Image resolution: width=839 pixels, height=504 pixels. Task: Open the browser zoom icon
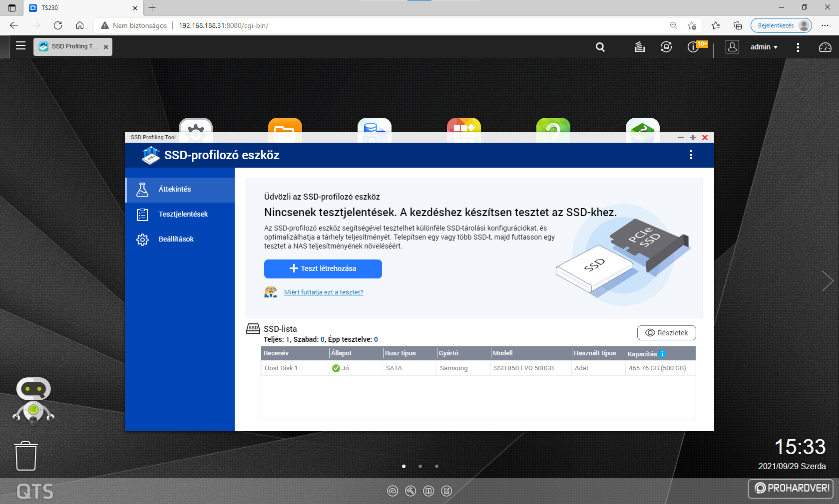coord(674,25)
